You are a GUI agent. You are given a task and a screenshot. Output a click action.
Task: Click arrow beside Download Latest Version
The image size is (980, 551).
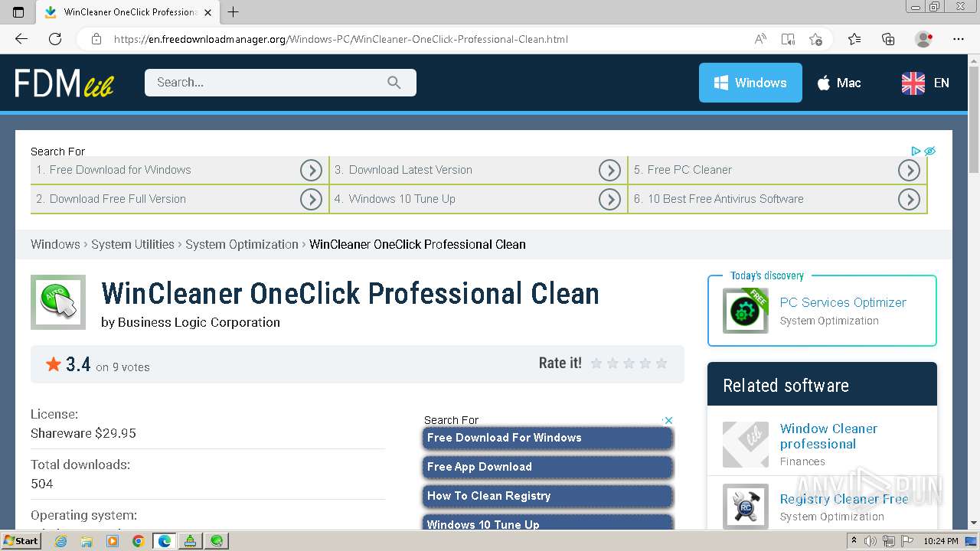click(609, 170)
